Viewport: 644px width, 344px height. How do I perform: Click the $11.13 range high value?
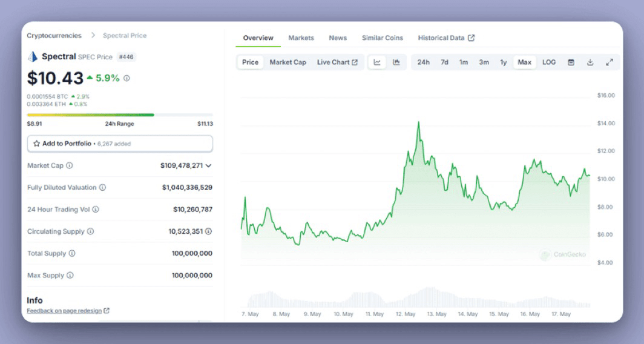(x=205, y=124)
